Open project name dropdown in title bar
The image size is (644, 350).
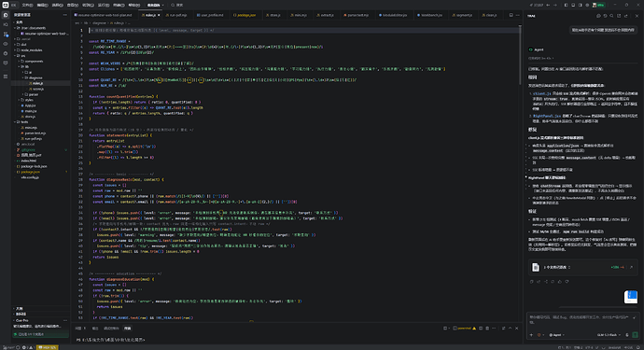coord(156,5)
